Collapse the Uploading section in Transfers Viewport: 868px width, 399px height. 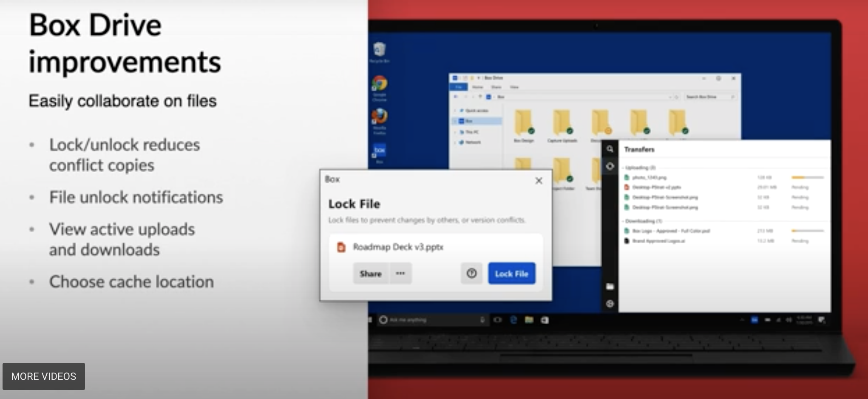tap(623, 168)
